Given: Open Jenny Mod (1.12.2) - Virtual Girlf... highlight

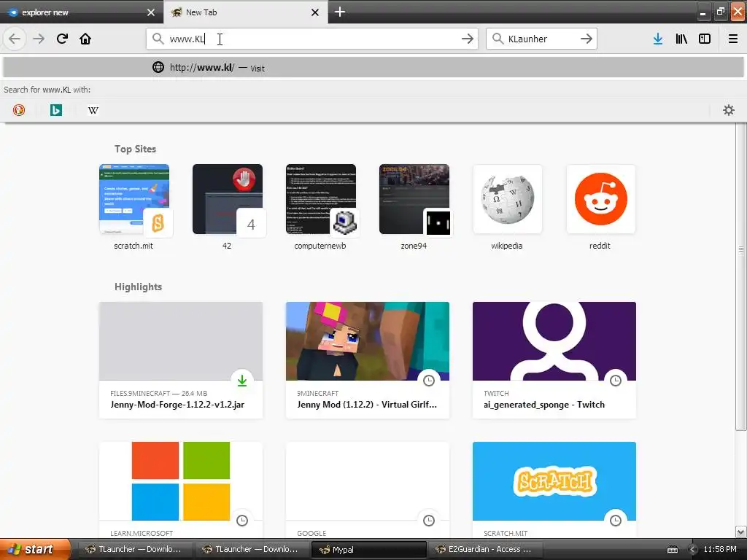Looking at the screenshot, I should 368,360.
